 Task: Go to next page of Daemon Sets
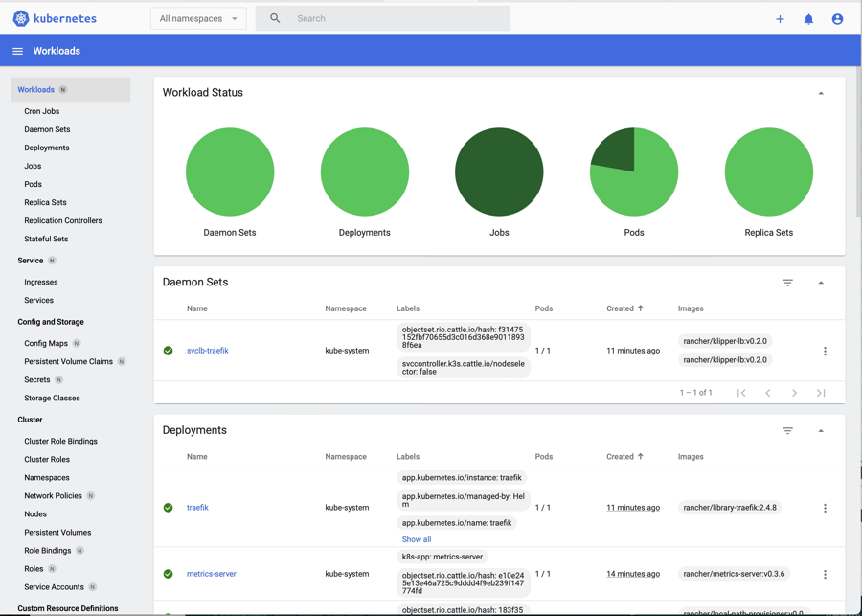[x=794, y=393]
